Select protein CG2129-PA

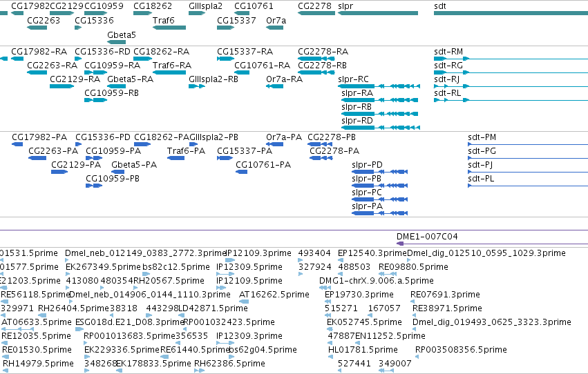click(59, 172)
